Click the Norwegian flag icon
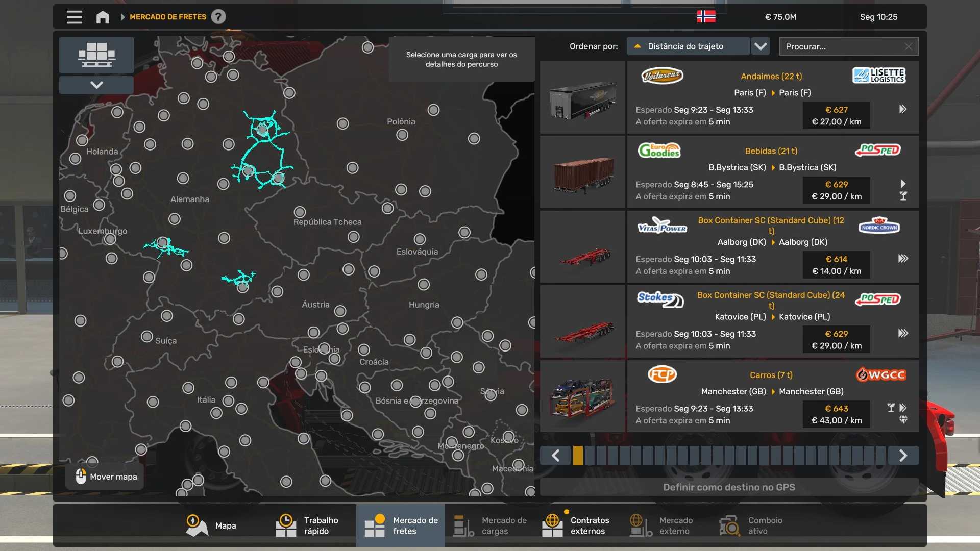The width and height of the screenshot is (980, 551). coord(706,17)
